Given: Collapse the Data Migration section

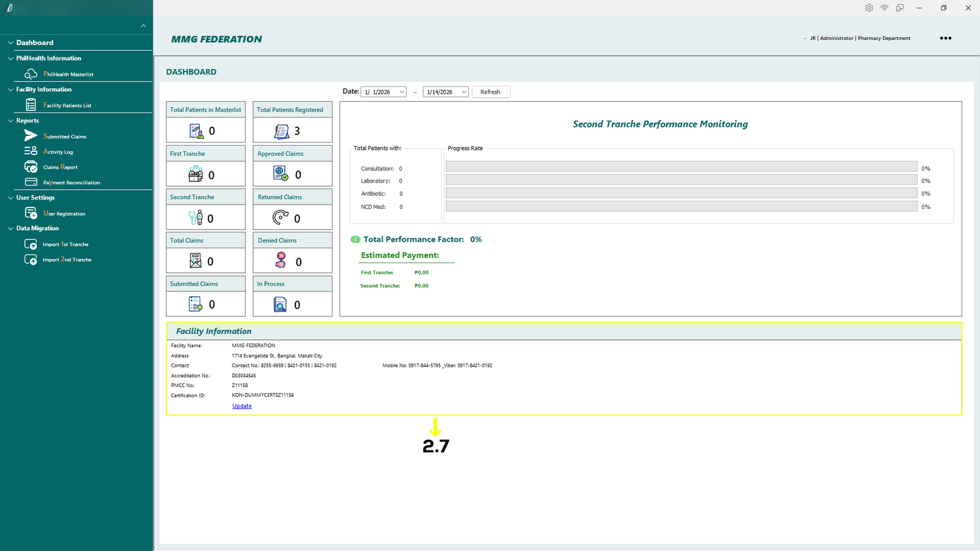Looking at the screenshot, I should tap(10, 228).
